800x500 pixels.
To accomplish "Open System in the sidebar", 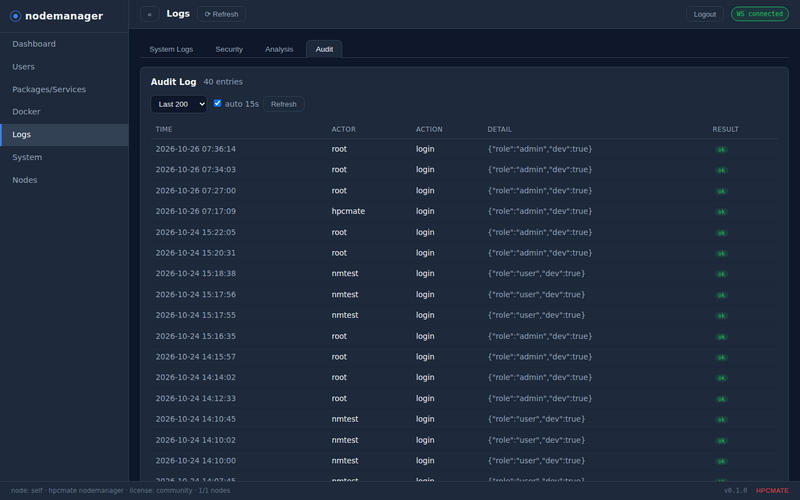I will [64, 157].
